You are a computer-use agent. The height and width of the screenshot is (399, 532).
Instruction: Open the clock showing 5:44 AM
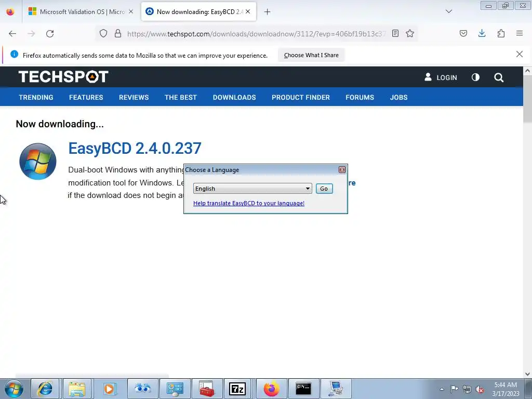506,389
